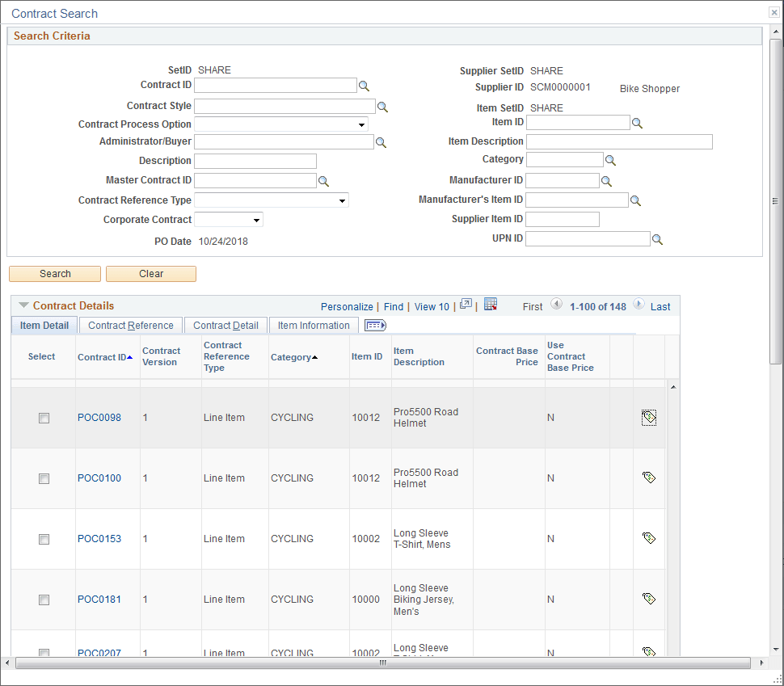Open the Contract ID lookup magnifier
Screen dimensions: 784x686
click(365, 85)
